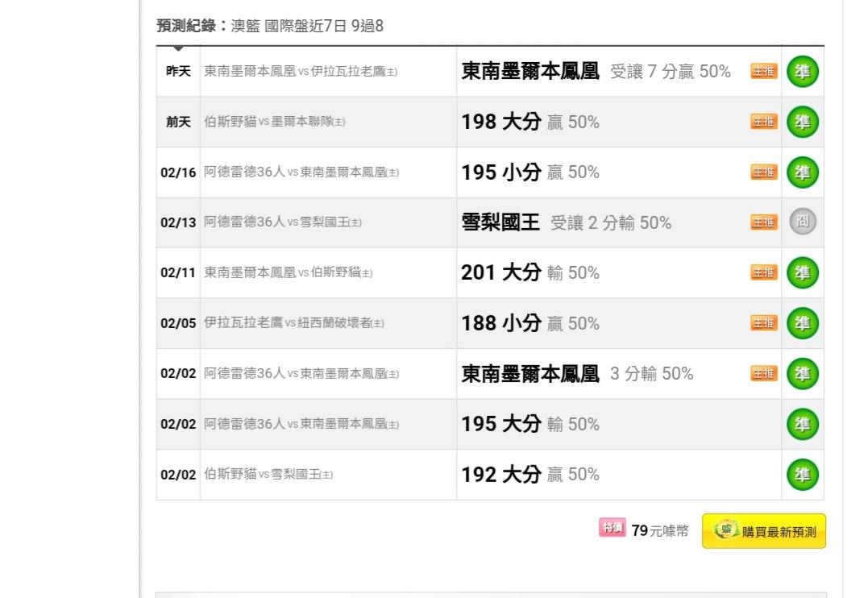Select the 198 大分 prediction text

click(x=501, y=122)
